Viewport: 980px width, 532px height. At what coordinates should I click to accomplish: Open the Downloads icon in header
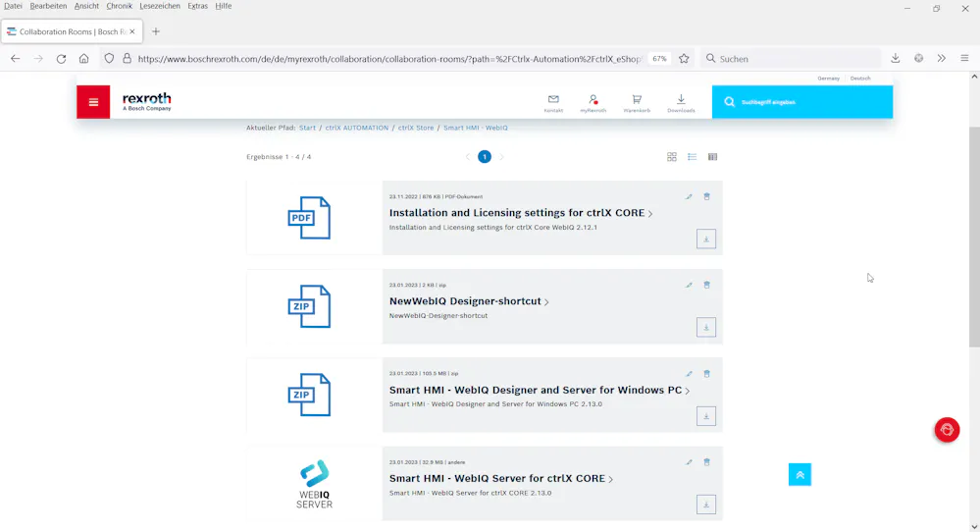pos(681,103)
